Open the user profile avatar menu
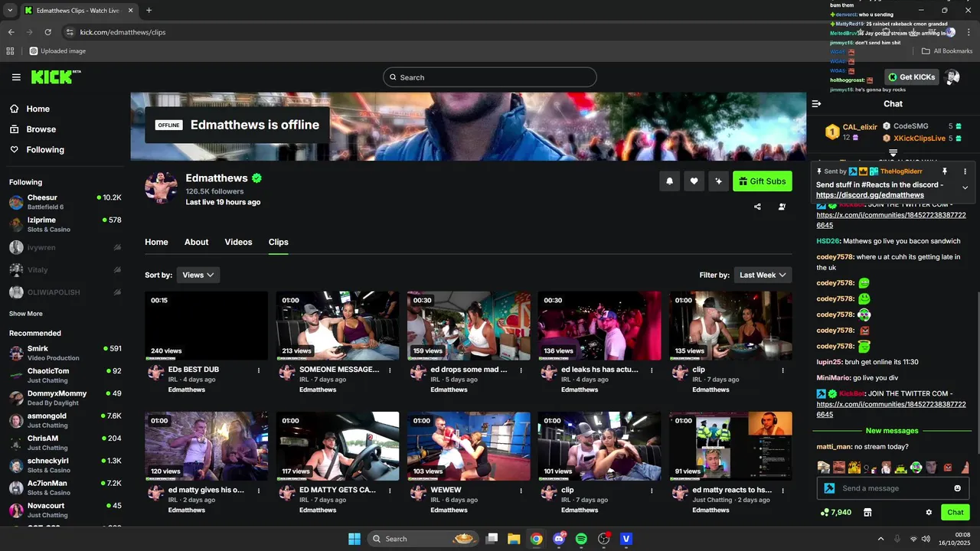 952,77
